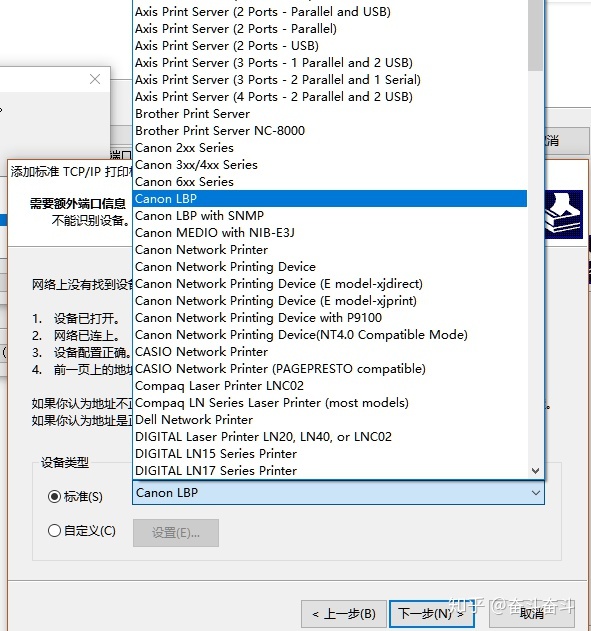Pick Canon 3xx/4xx Series
This screenshot has height=631, width=591.
coord(330,165)
